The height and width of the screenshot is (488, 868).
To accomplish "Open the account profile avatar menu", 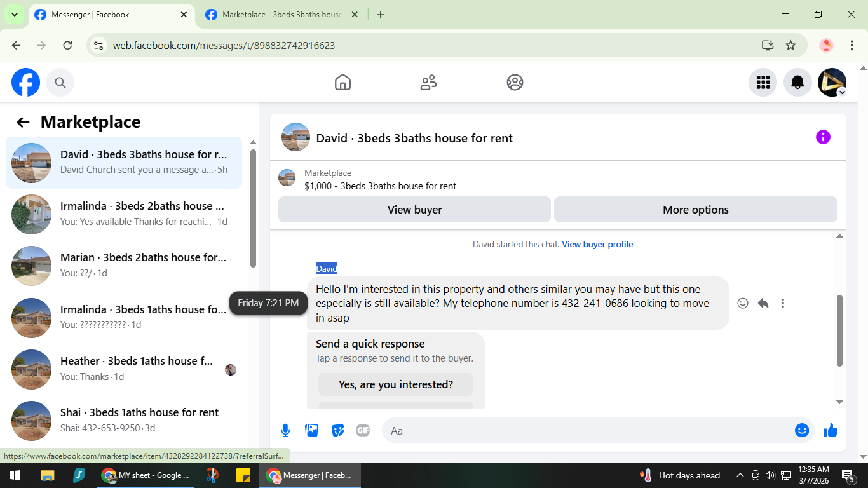I will pyautogui.click(x=832, y=83).
